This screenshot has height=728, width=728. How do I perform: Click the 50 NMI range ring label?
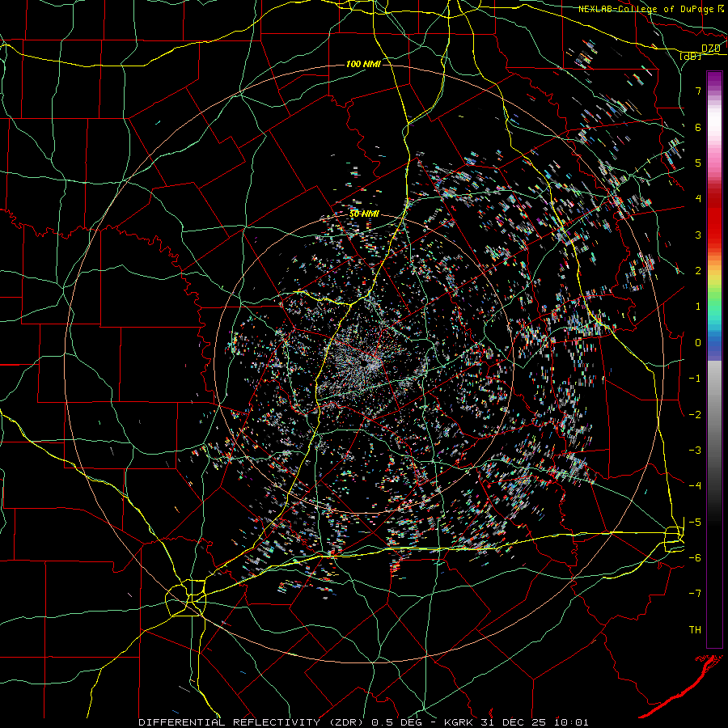tap(364, 214)
